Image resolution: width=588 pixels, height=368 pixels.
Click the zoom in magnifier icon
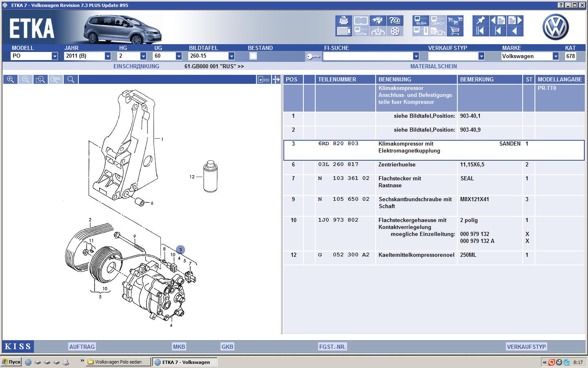click(11, 79)
